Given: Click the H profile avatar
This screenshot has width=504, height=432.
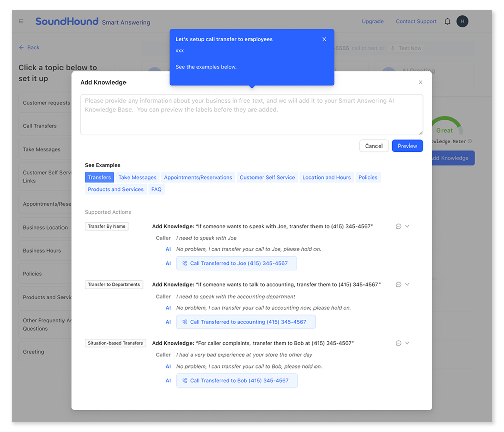Looking at the screenshot, I should tap(462, 21).
